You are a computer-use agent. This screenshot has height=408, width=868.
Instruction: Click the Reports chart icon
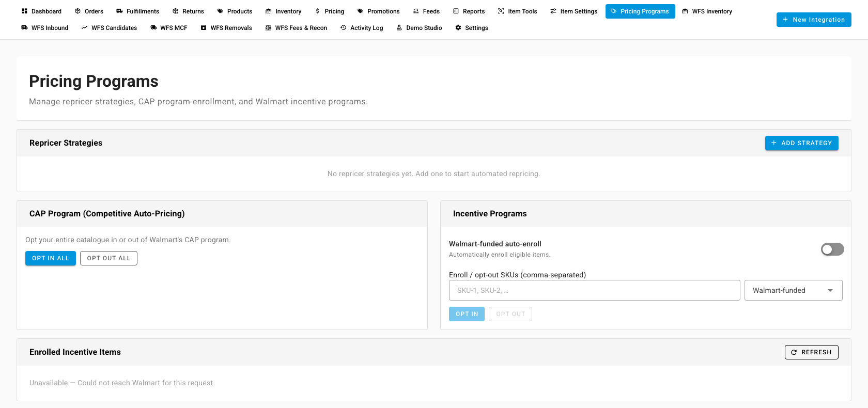click(456, 11)
